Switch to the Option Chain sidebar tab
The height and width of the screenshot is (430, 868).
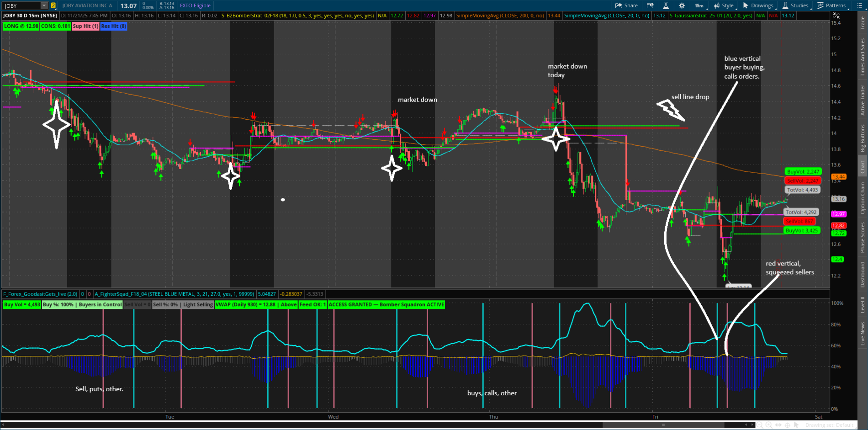(863, 197)
